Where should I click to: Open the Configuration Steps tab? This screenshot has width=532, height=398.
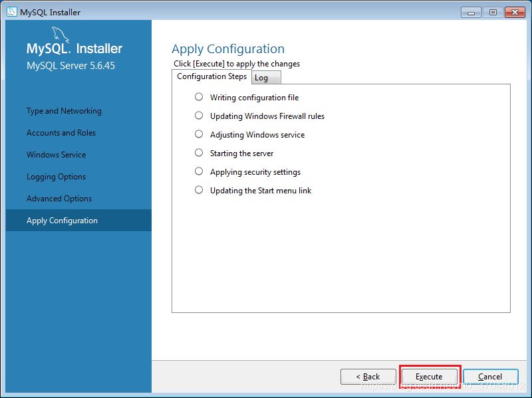211,76
